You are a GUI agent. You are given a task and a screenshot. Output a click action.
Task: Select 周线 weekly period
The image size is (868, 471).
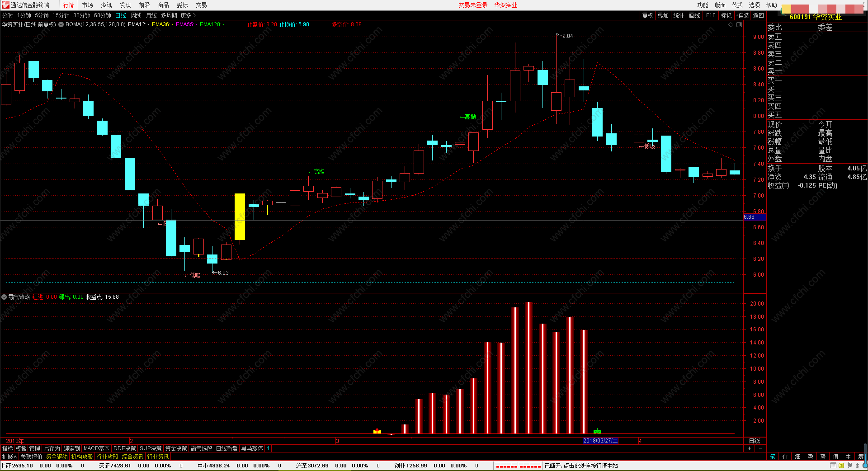point(136,15)
